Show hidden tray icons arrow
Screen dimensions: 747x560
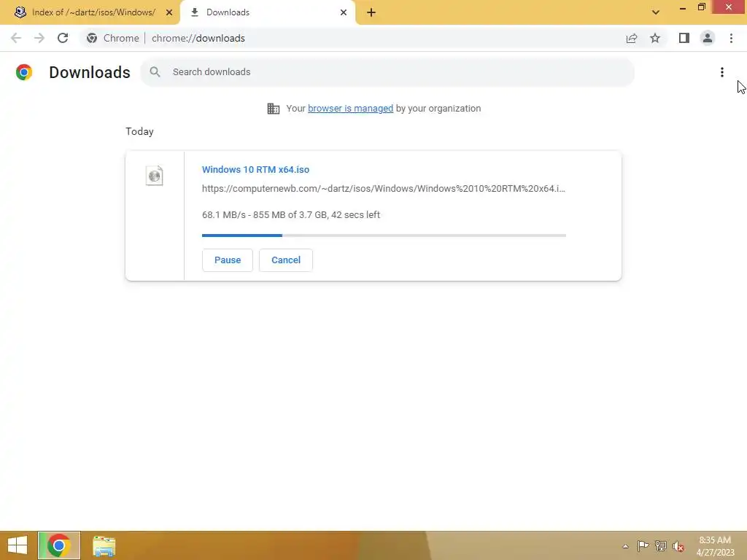(x=625, y=546)
